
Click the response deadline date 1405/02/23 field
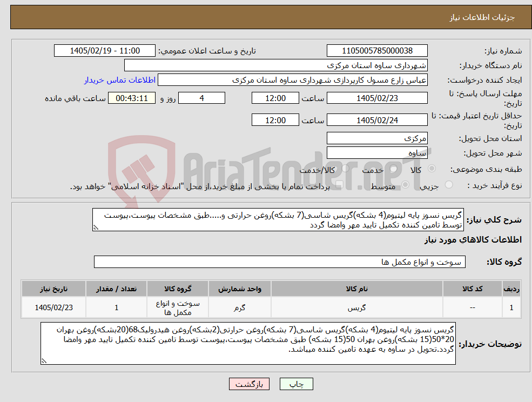[377, 98]
